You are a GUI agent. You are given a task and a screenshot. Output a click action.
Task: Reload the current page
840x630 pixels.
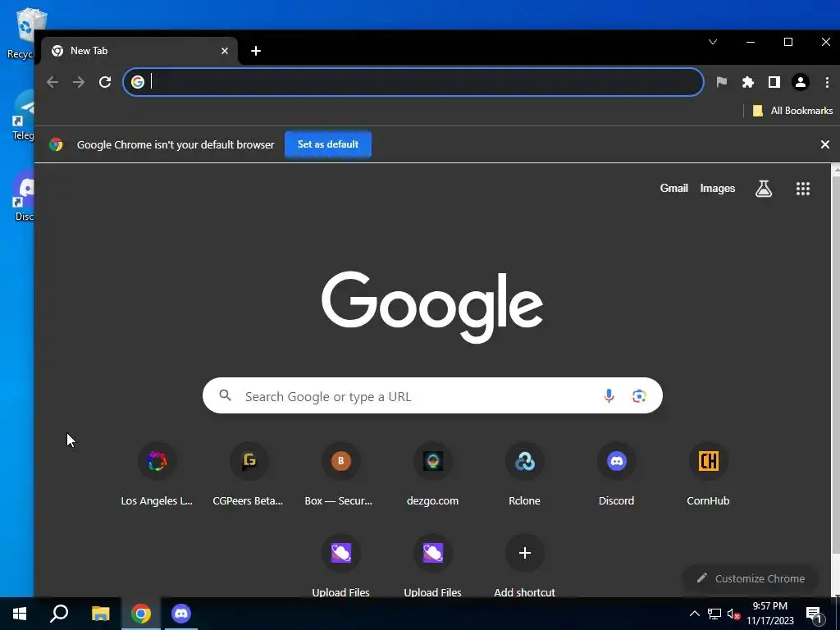point(105,82)
